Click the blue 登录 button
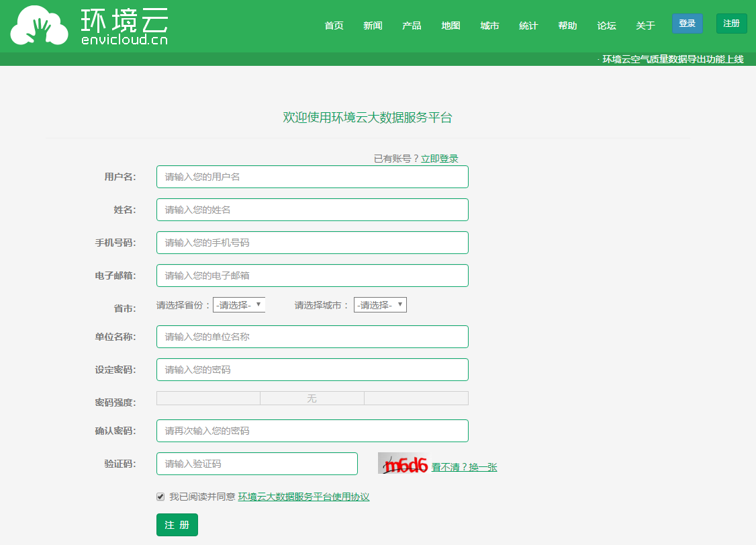Screen dimensions: 756x545 pyautogui.click(x=687, y=24)
